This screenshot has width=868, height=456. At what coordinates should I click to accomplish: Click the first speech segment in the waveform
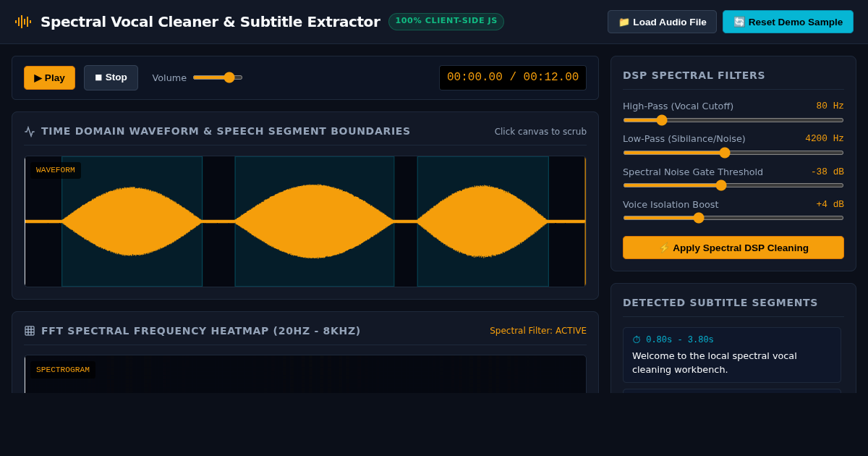[132, 221]
